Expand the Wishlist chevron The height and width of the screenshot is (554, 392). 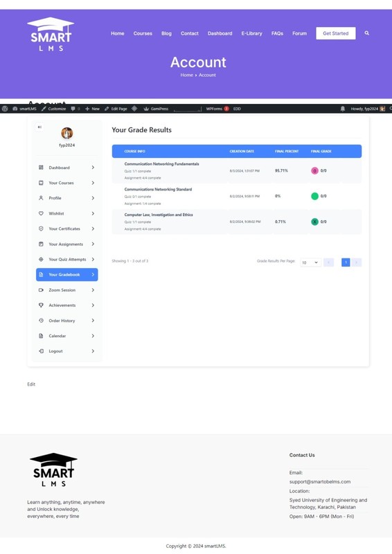[93, 213]
